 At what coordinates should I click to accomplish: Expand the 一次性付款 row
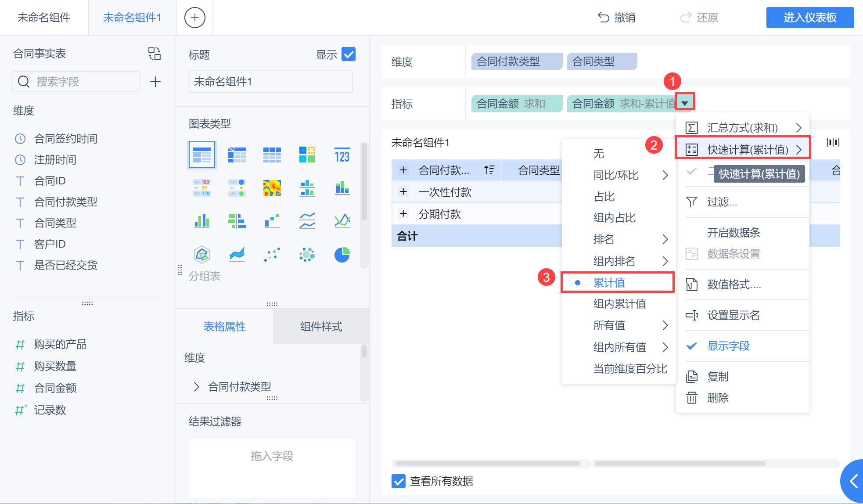point(403,192)
